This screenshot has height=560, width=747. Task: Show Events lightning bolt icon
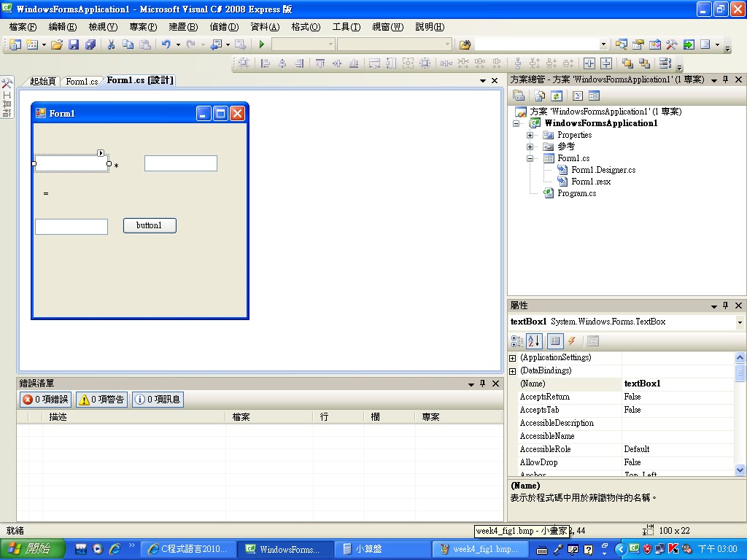coord(572,341)
